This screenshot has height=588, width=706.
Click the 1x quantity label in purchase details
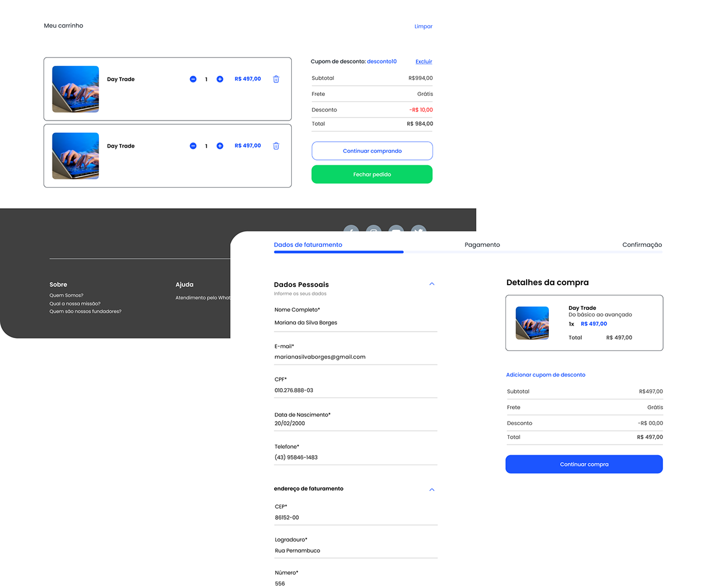click(x=571, y=324)
